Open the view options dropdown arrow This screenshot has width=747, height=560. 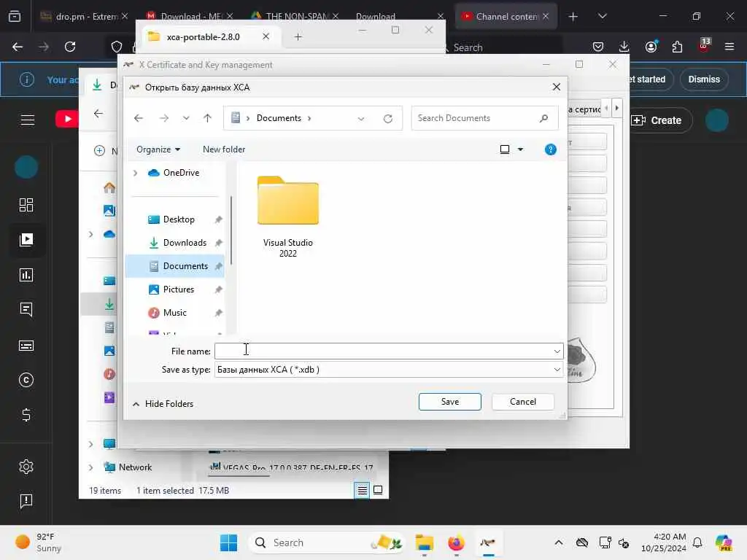[520, 149]
